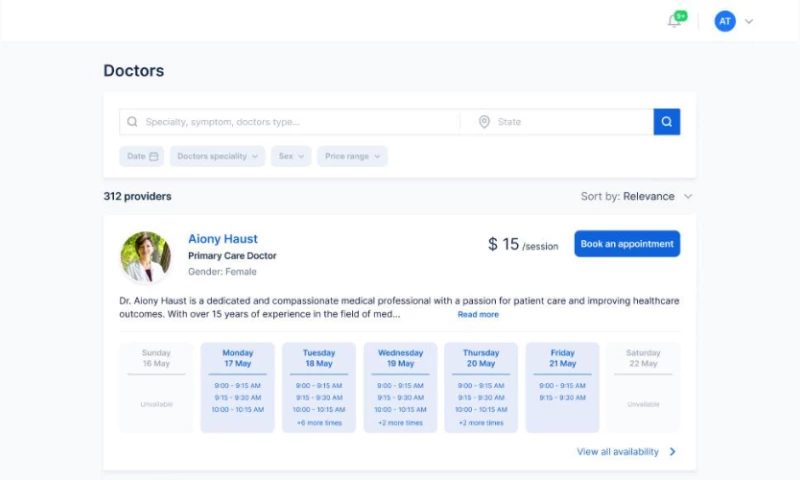The image size is (800, 480).
Task: Click the AT user avatar
Action: click(725, 21)
